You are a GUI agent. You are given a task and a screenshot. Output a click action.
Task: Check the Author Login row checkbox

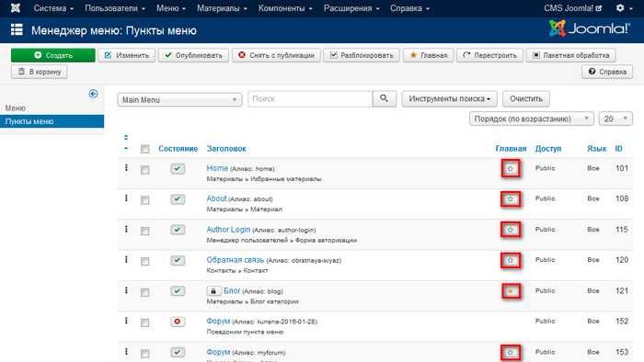(x=145, y=231)
